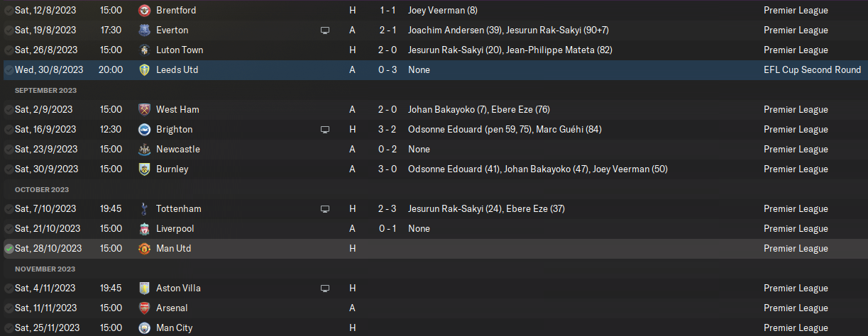Open the Tottenham team link

coord(178,209)
